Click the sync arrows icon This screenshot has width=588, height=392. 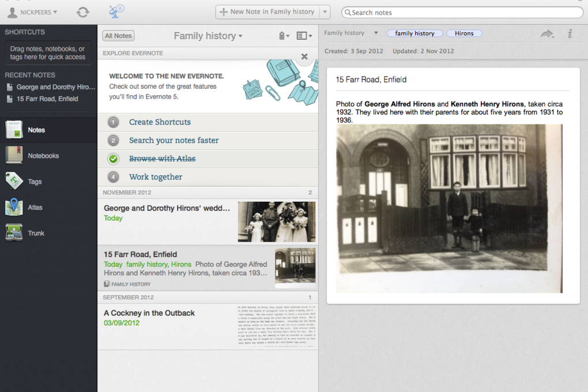(83, 12)
